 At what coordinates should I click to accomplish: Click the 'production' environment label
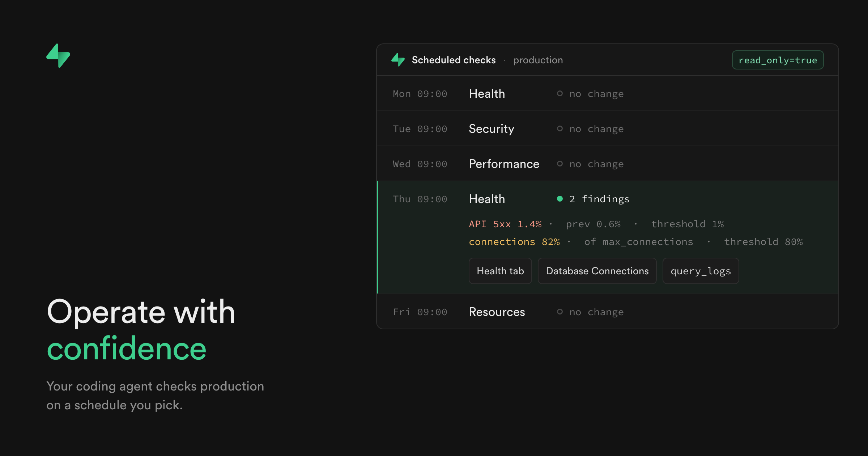538,60
